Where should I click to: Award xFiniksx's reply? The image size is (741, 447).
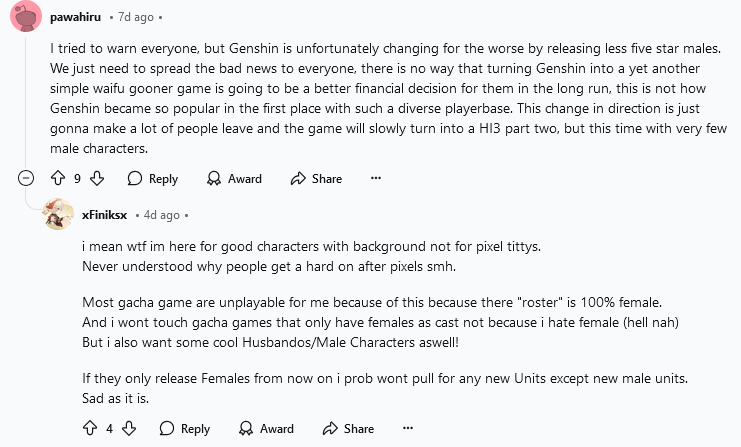pos(266,428)
